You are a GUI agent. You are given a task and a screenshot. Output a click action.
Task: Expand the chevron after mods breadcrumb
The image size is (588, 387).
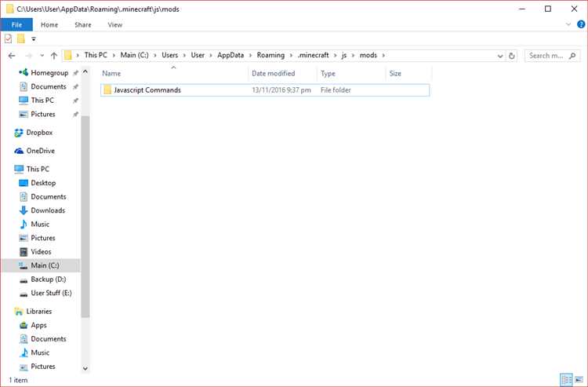[383, 55]
